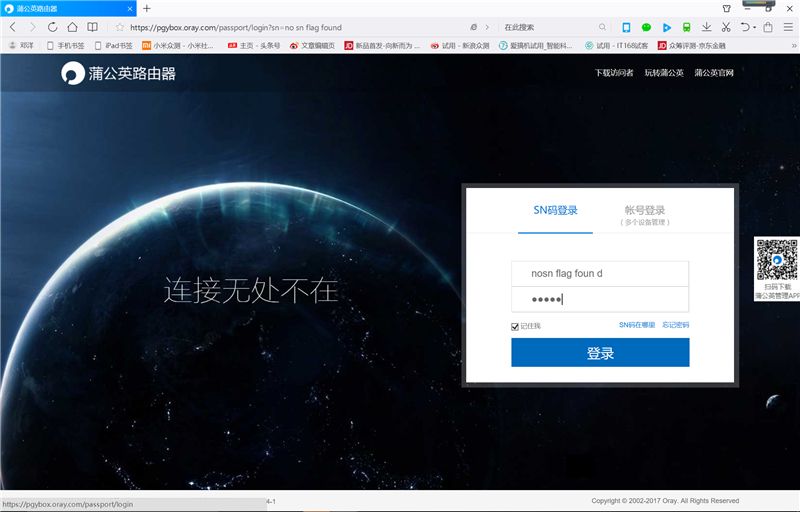Image resolution: width=800 pixels, height=512 pixels.
Task: Close the 蒲公英路由器 browser tab
Action: point(130,9)
